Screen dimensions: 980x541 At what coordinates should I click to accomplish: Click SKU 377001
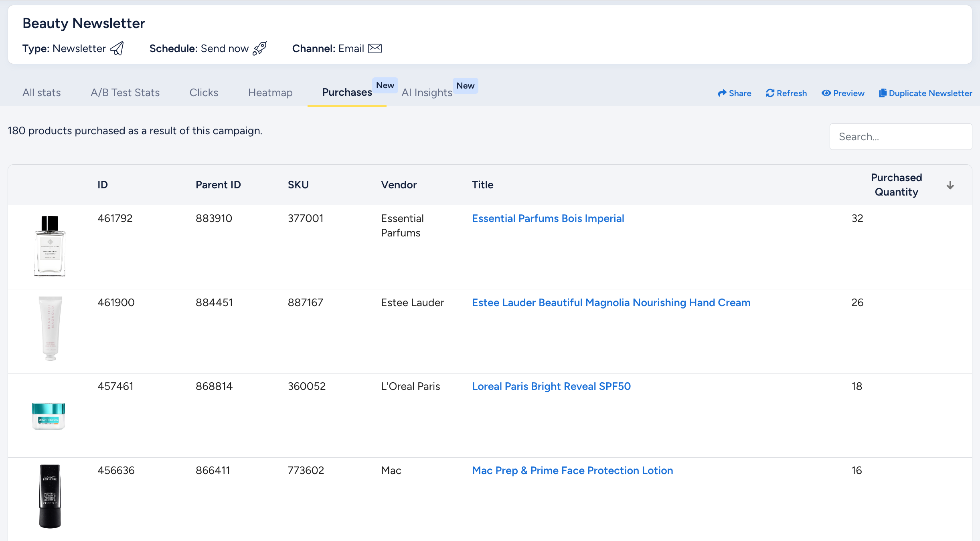pos(306,218)
